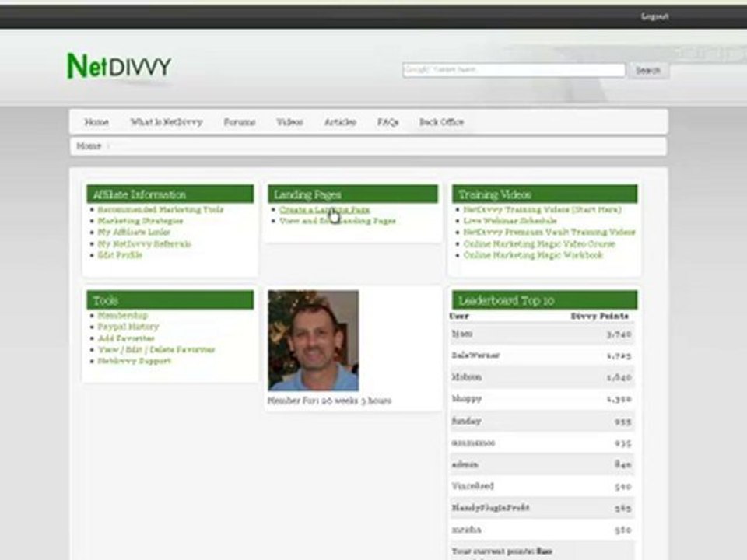Go to the Forums menu item

[240, 122]
